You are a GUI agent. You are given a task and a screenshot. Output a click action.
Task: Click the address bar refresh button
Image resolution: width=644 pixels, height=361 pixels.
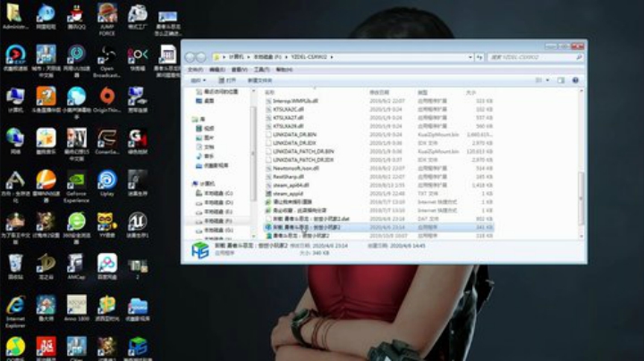coord(479,57)
